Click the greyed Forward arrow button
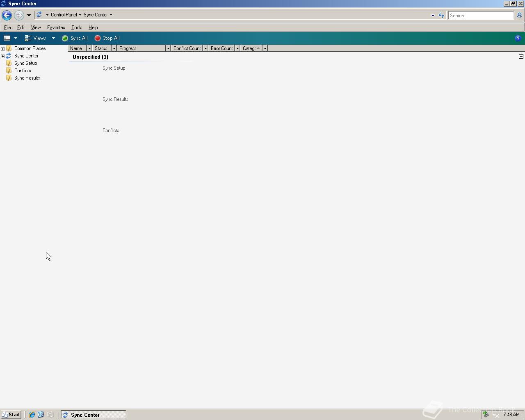 coord(19,15)
